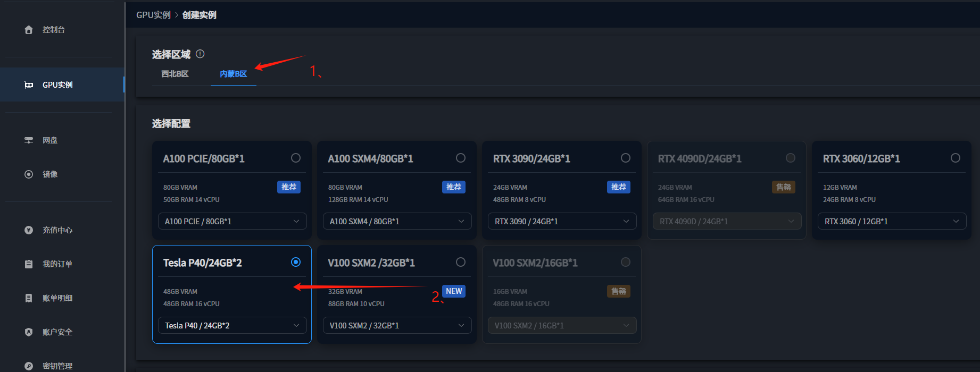This screenshot has width=980, height=372.
Task: Click the 账户安全 shield icon
Action: point(29,332)
